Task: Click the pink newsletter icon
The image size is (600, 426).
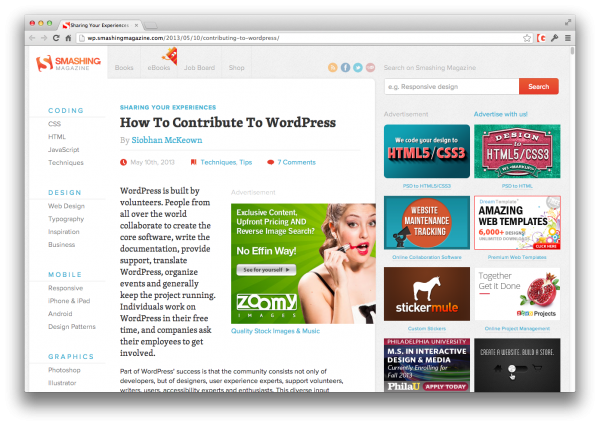Action: pyautogui.click(x=370, y=67)
